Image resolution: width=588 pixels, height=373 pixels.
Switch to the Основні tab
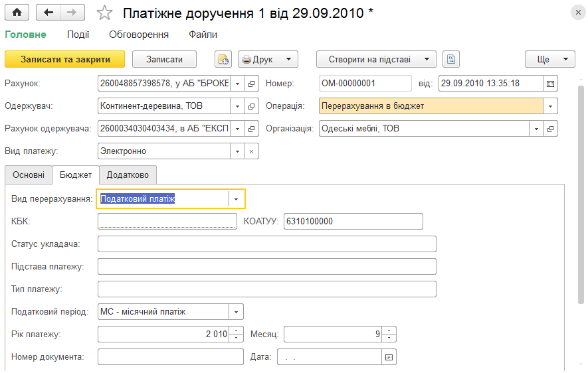[x=29, y=175]
